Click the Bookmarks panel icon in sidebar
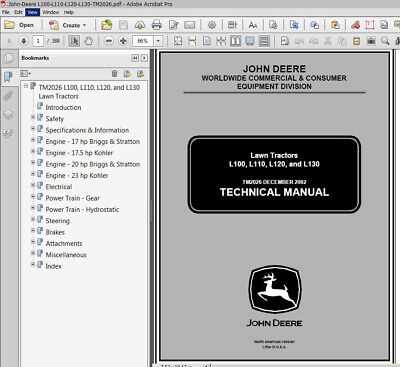 [8, 77]
